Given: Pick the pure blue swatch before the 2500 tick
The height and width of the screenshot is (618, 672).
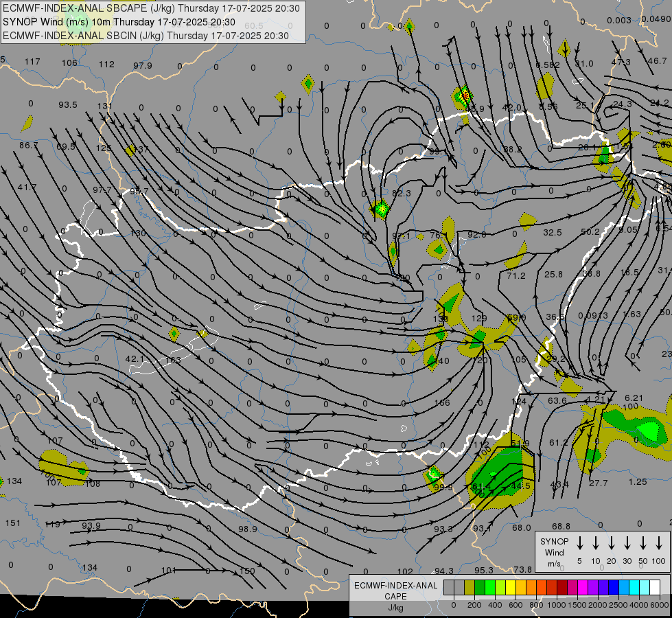Looking at the screenshot, I should pos(613,588).
